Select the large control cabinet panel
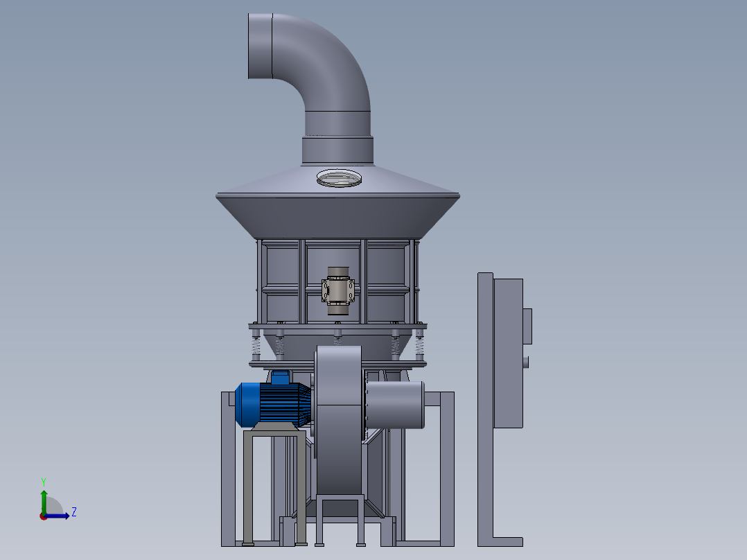Screen dimensions: 747x560 click(x=509, y=353)
